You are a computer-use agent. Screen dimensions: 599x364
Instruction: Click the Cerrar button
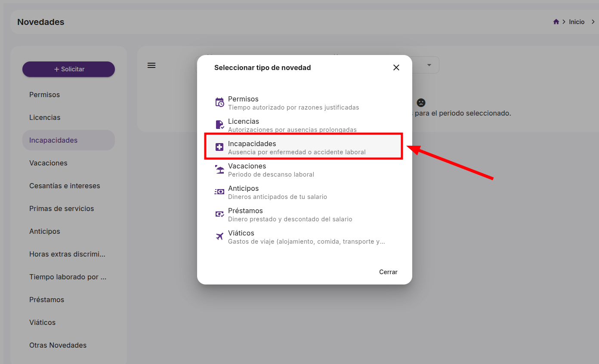pos(388,272)
